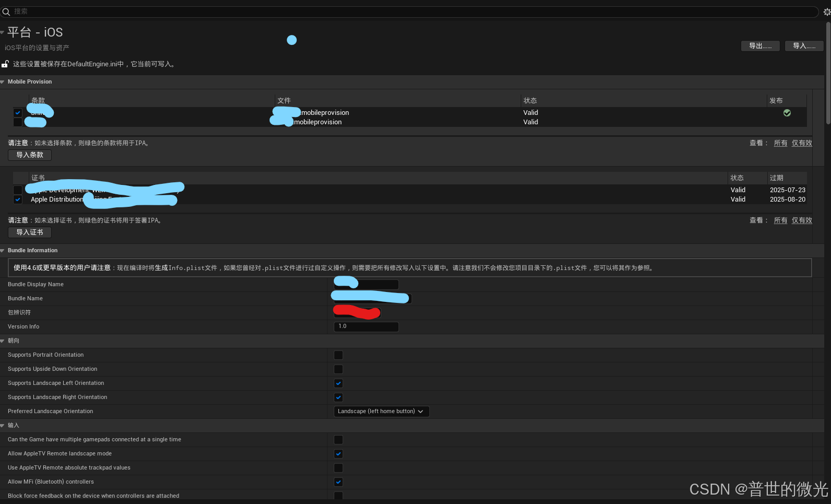Viewport: 831px width, 504px height.
Task: Collapse the Bundle Information section
Action: (3, 251)
